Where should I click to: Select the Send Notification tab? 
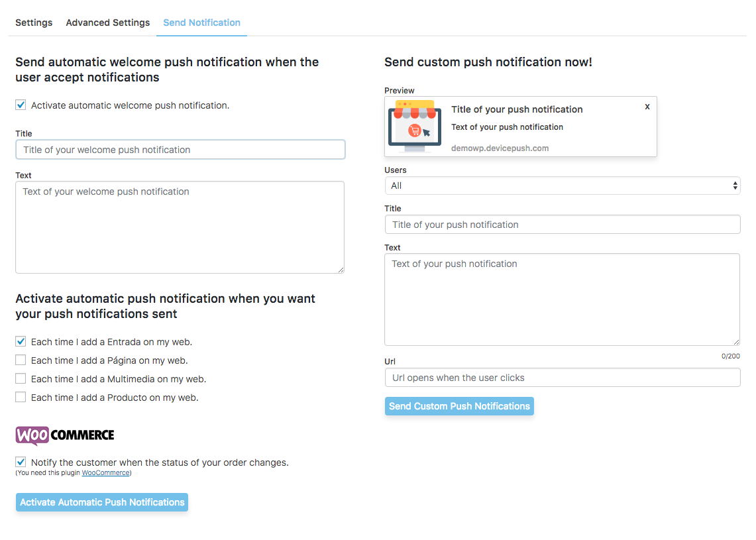click(201, 23)
